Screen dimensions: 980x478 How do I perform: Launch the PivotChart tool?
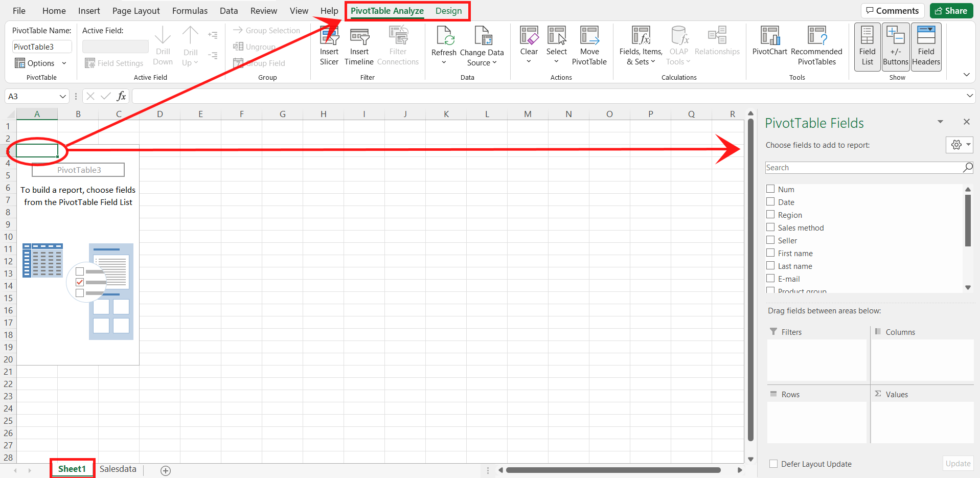tap(769, 45)
